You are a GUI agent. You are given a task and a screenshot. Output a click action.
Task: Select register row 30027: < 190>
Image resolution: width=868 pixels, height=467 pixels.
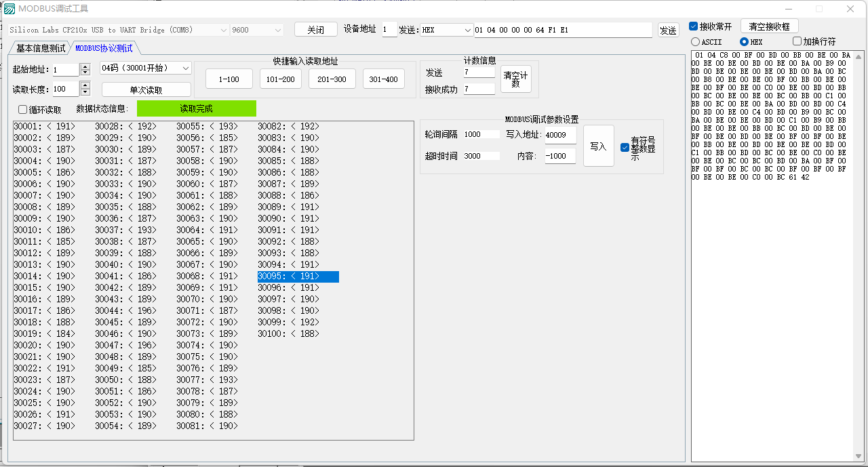[x=45, y=426]
